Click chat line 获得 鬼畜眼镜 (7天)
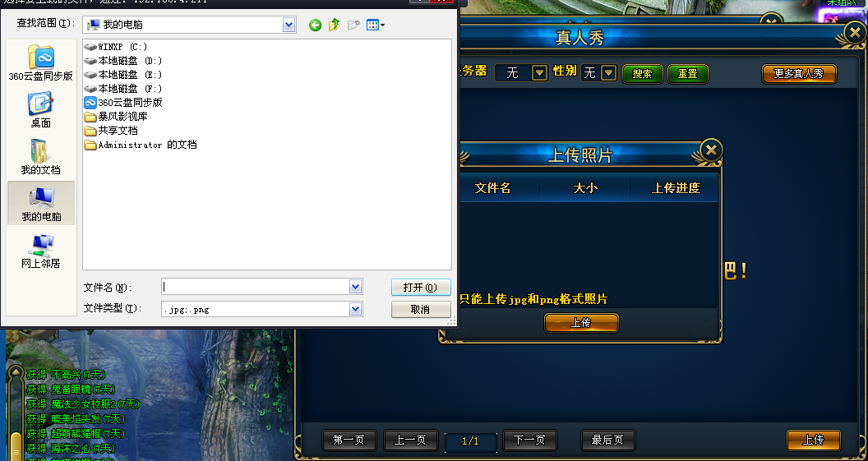 (71, 390)
